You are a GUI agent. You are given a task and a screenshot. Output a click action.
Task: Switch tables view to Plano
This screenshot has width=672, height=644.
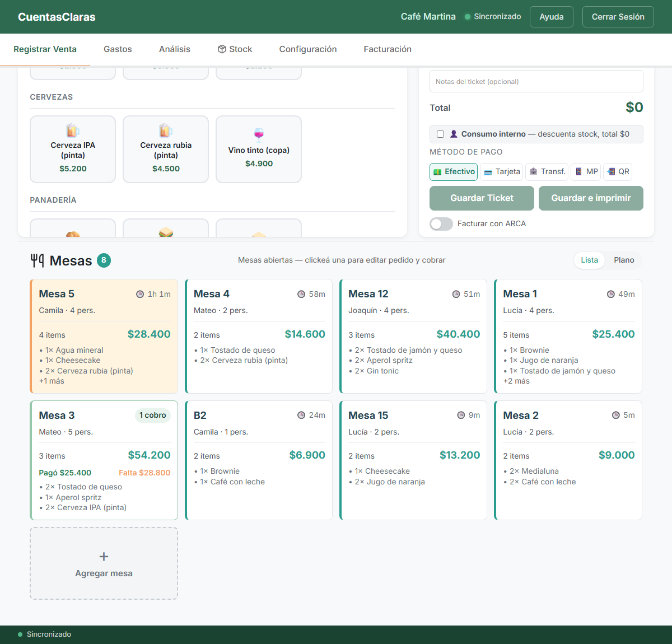624,260
